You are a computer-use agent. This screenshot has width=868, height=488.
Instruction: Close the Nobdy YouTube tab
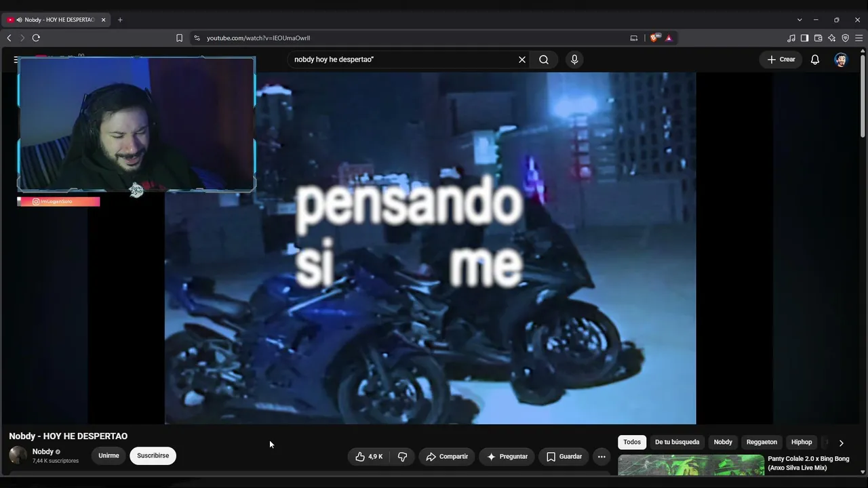104,20
